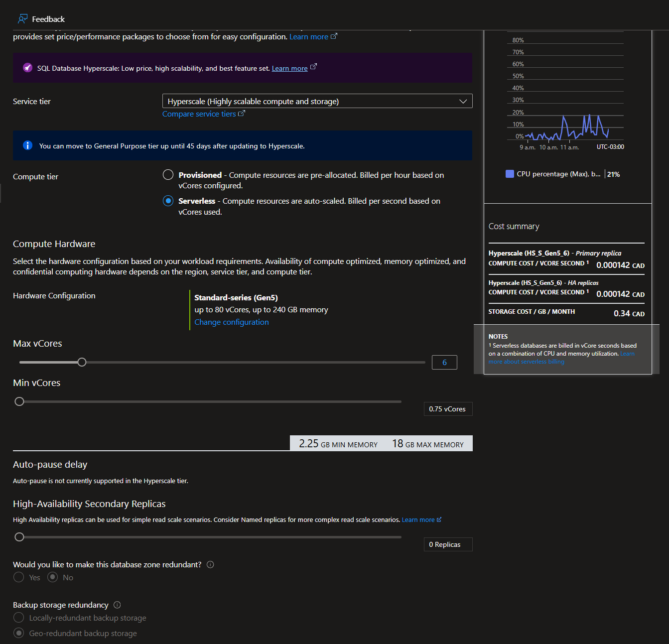The image size is (669, 644).
Task: Click the 0.75 vCores value box
Action: click(x=448, y=409)
